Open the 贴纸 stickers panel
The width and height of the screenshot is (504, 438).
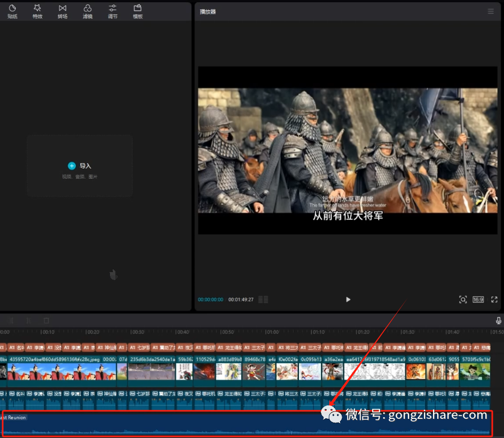(12, 12)
